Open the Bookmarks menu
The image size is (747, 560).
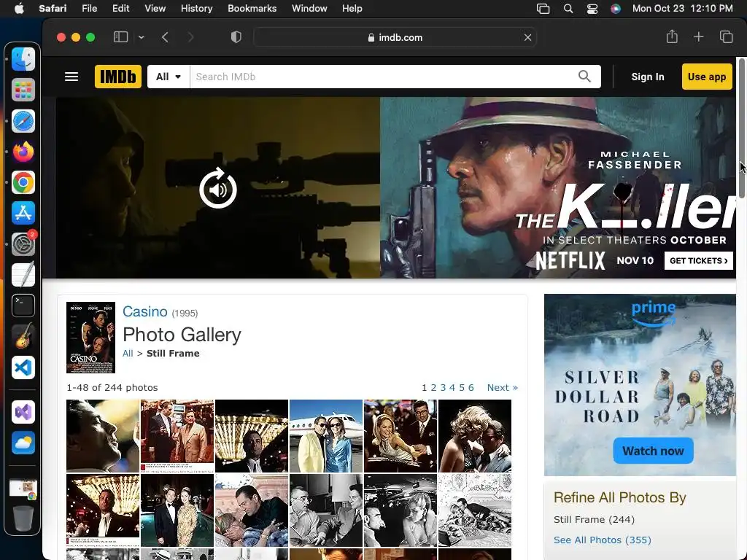pos(252,9)
